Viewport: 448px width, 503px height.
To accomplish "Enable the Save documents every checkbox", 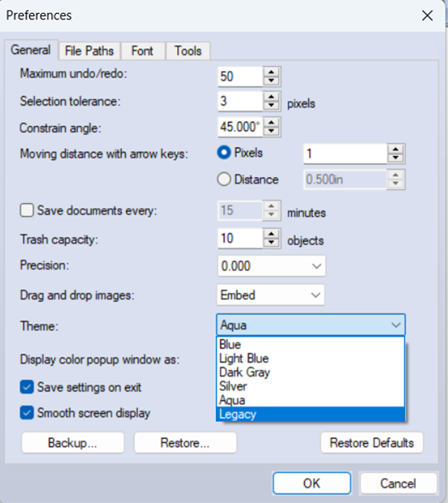I will pos(27,211).
